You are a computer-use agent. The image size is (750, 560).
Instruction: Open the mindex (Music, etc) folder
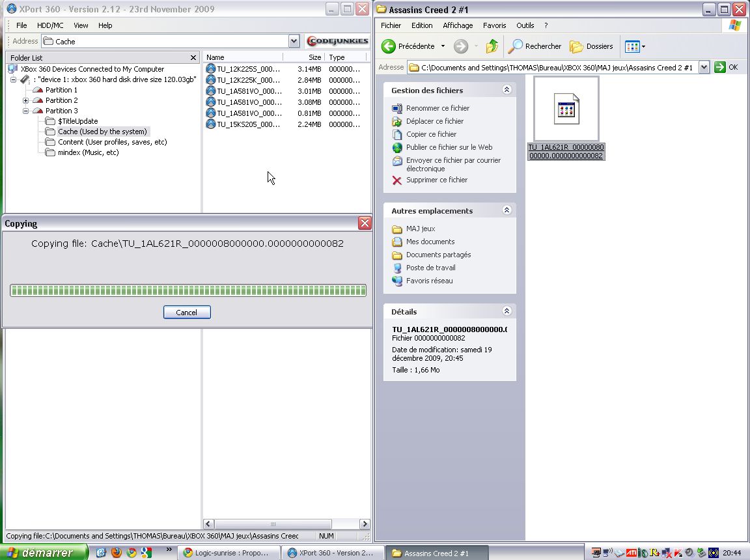(x=88, y=152)
